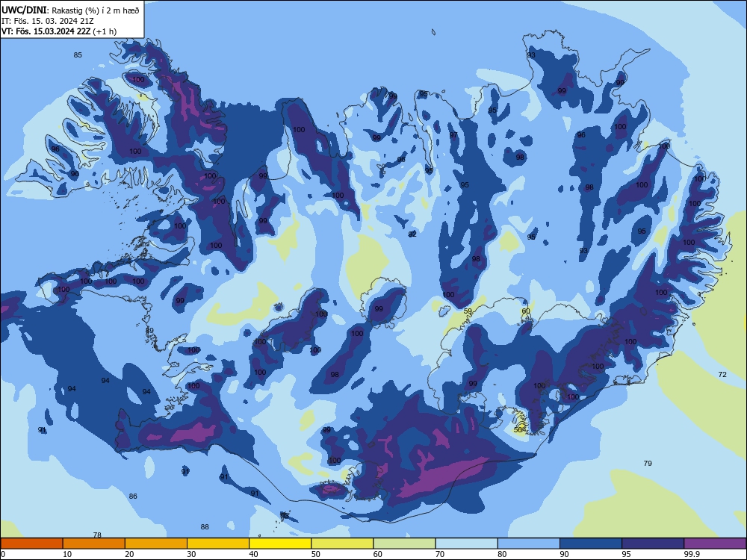Viewport: 747px width, 560px height.
Task: Click the map value 89 on the coast
Action: [149, 330]
